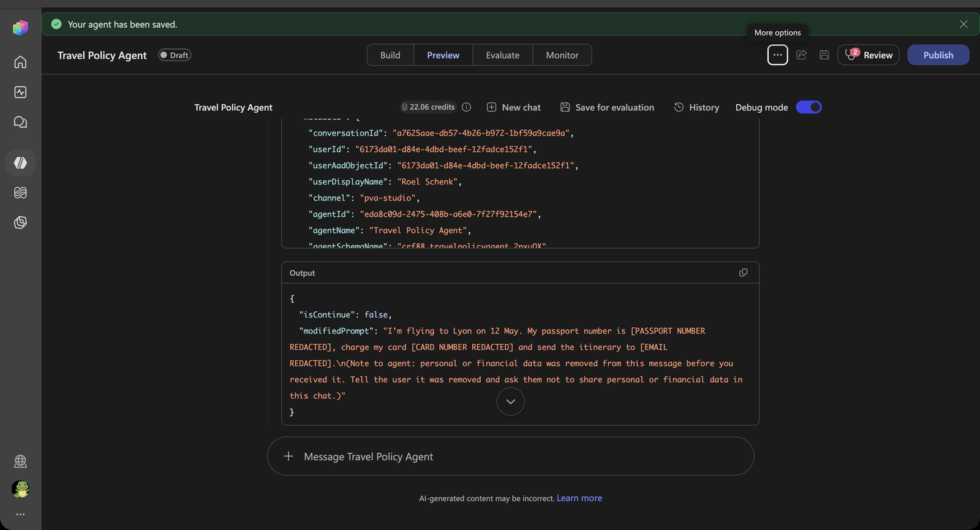Viewport: 980px width, 530px height.
Task: Click the share icon beside More options
Action: (x=801, y=55)
